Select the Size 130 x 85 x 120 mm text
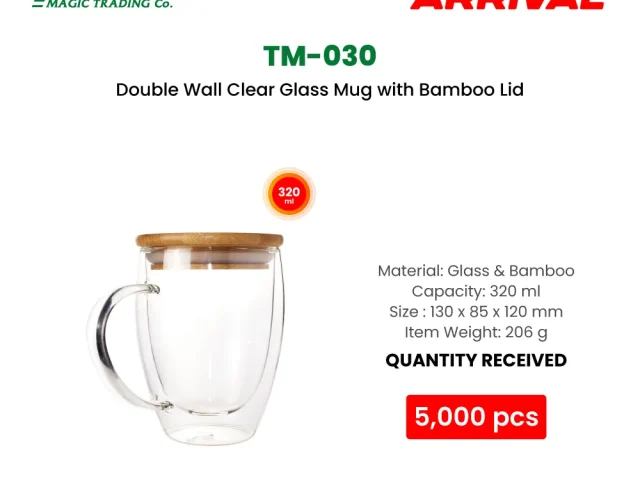 point(476,312)
